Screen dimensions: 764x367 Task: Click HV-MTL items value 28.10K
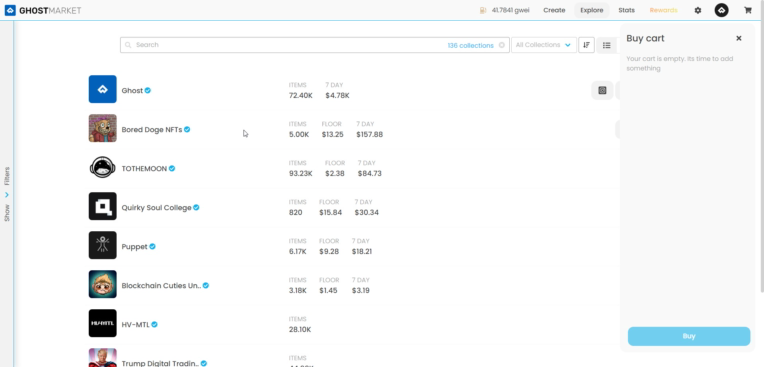(x=300, y=329)
